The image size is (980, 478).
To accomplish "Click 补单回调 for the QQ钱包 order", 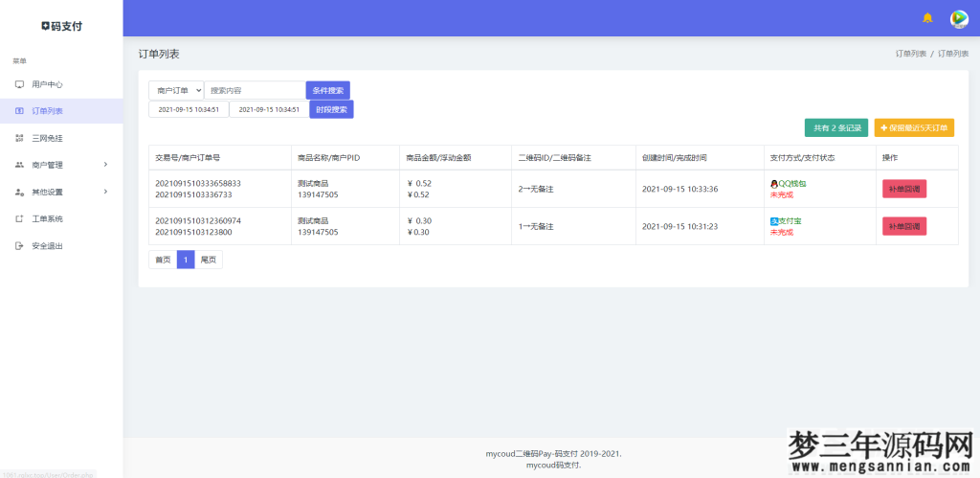I will click(x=904, y=189).
